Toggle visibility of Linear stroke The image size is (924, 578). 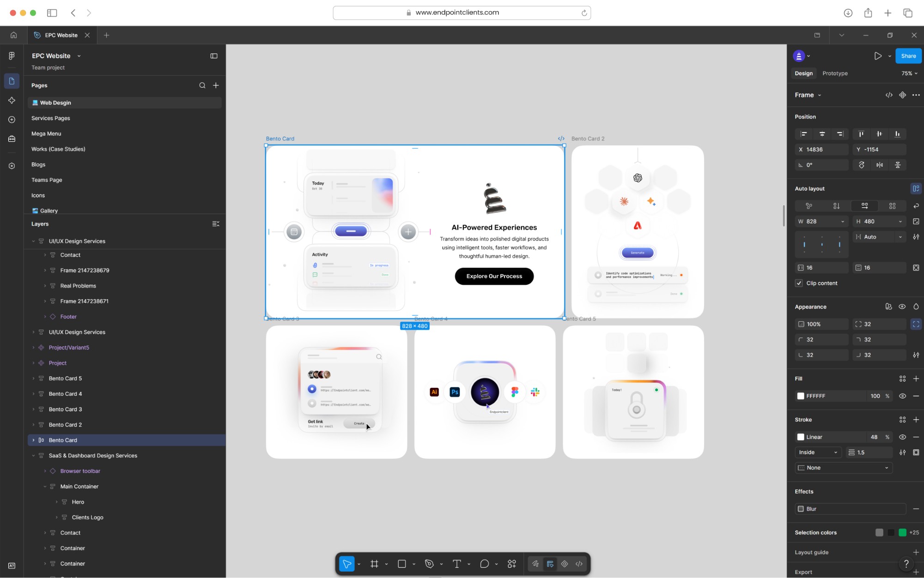[902, 437]
